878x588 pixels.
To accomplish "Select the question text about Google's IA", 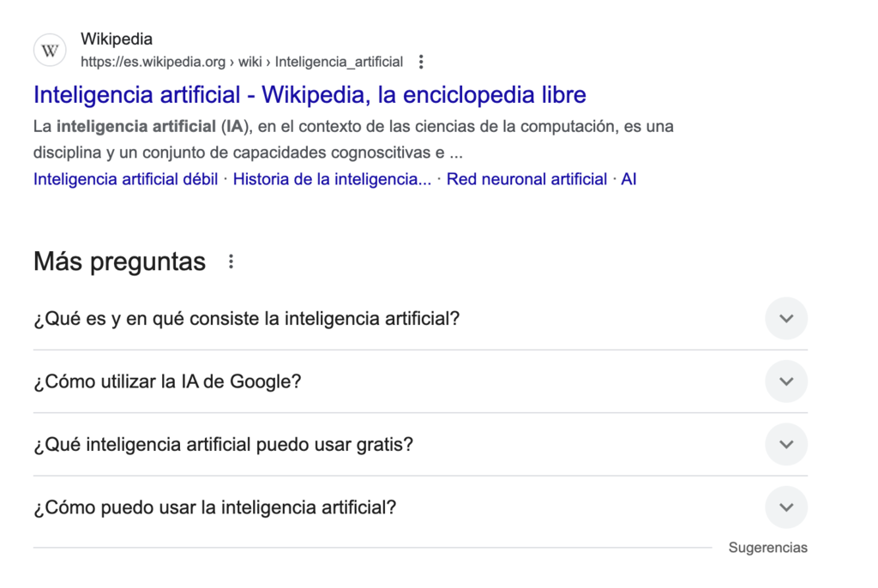I will point(166,381).
